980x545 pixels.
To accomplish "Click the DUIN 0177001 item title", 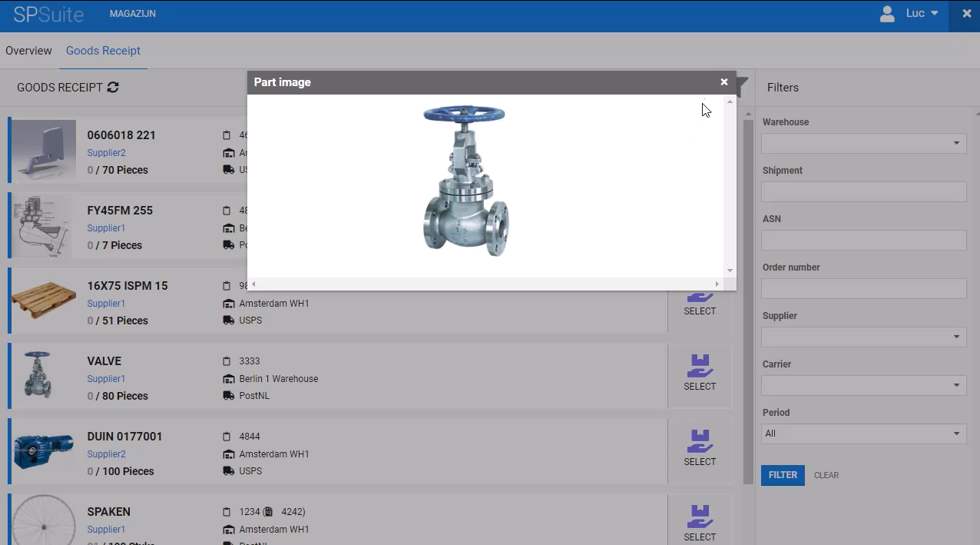I will pyautogui.click(x=124, y=437).
